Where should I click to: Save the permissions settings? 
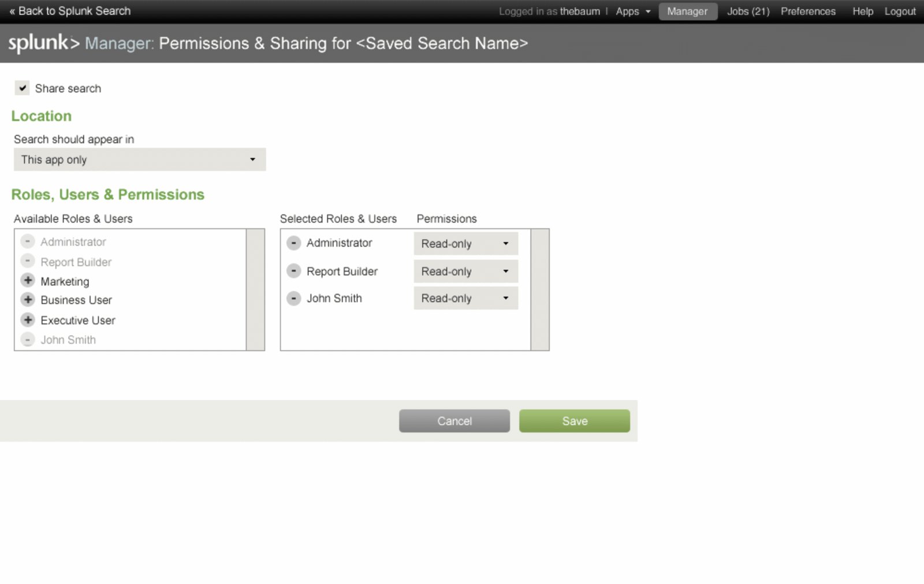[575, 421]
